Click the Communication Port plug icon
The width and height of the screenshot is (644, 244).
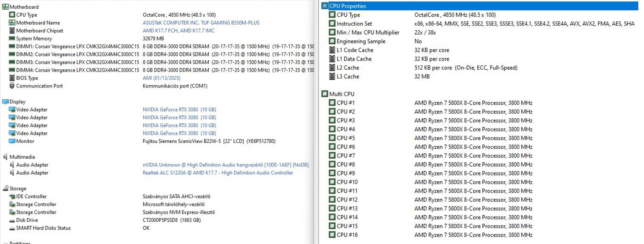pos(12,86)
